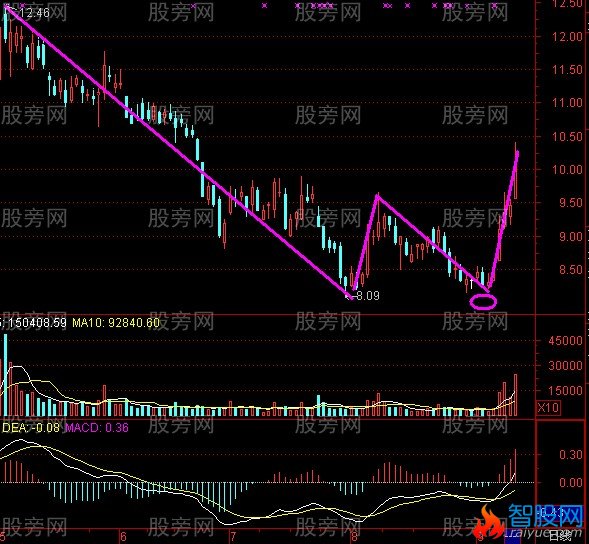Click the MACD: 0.36 indicator label
The height and width of the screenshot is (544, 589).
(97, 428)
